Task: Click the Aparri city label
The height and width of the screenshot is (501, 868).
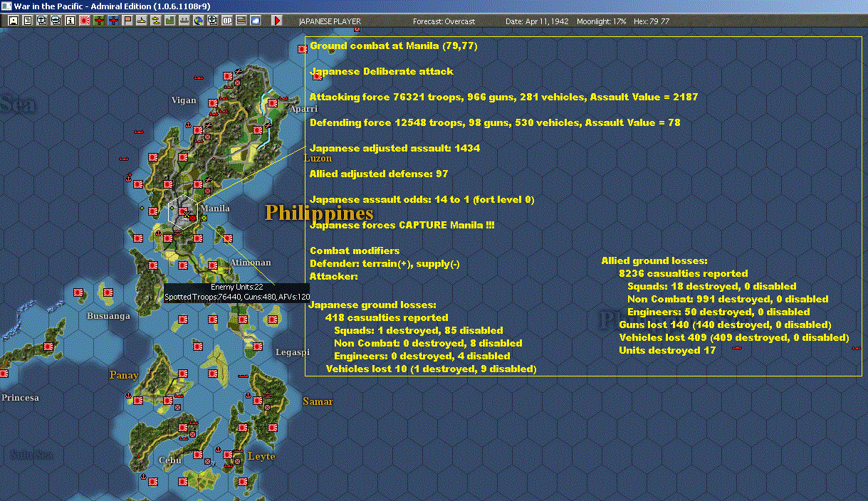Action: (303, 109)
